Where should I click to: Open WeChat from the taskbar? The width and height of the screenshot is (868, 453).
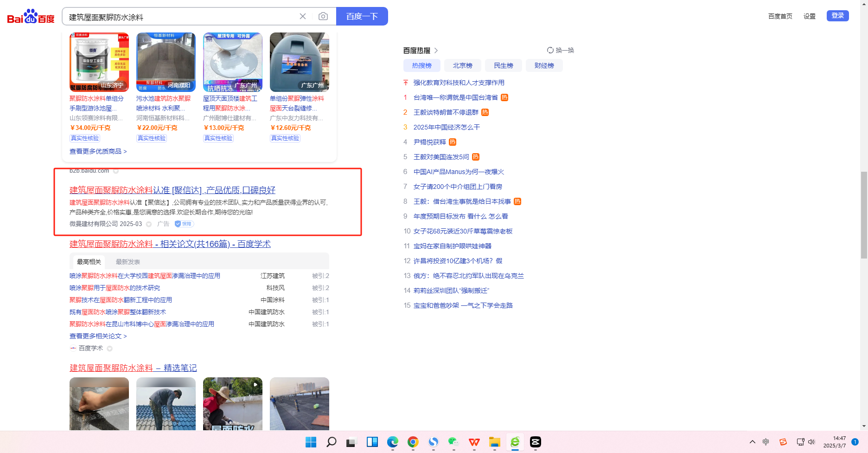tap(453, 442)
